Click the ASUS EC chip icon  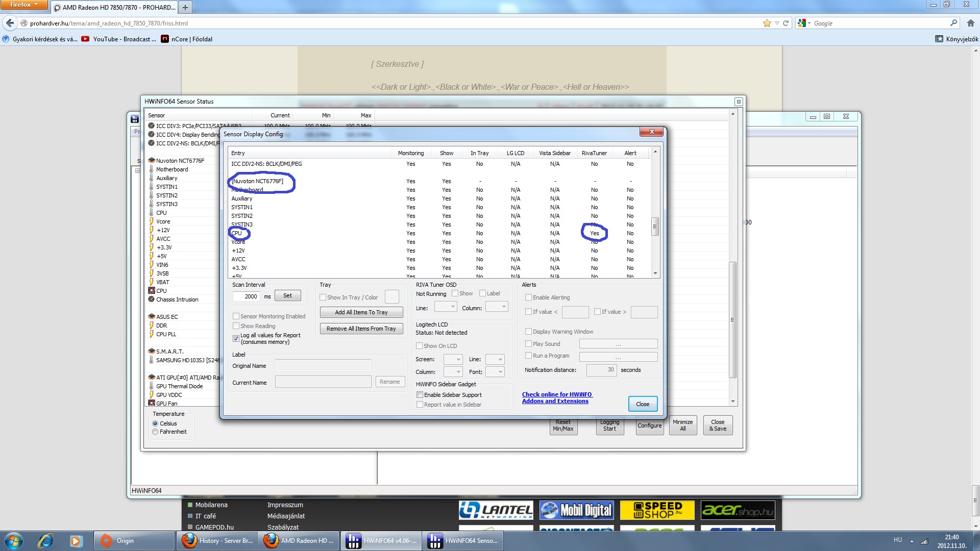click(152, 317)
